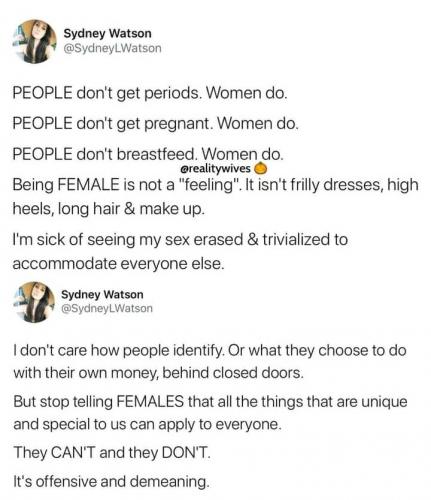Open @SydneyLWatson handle on second tweet
Viewport: 431px width, 500px height.
107,308
